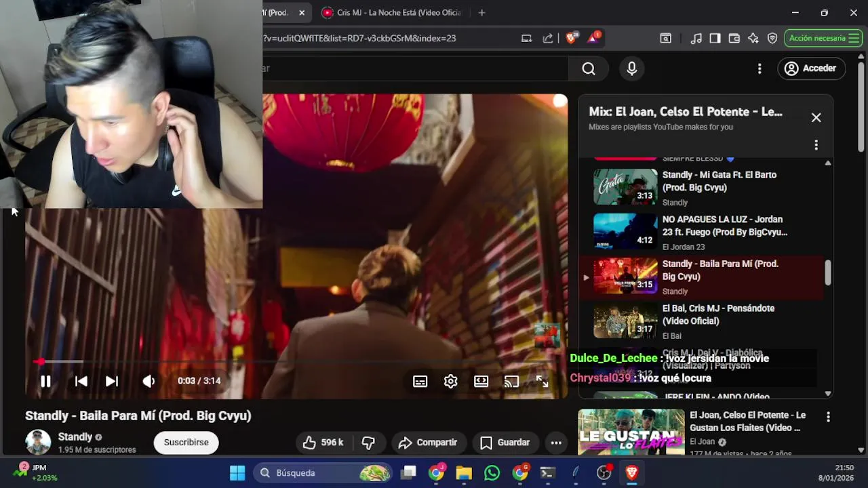The height and width of the screenshot is (488, 868).
Task: Go to the previous video
Action: (x=81, y=381)
